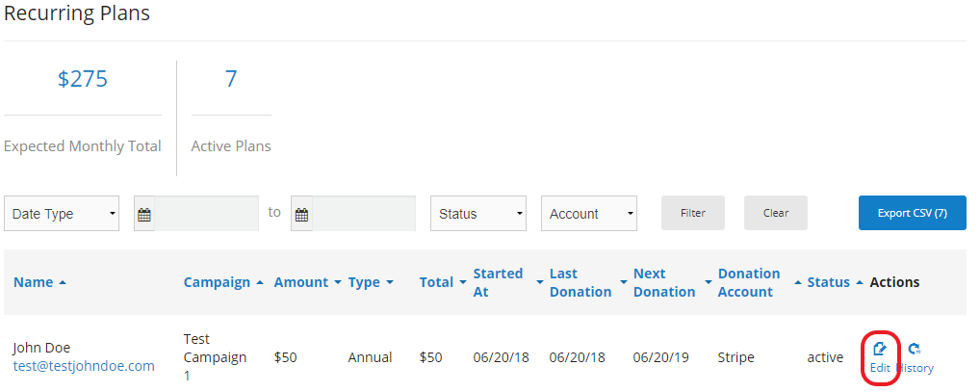
Task: Sort by Name column arrow
Action: pyautogui.click(x=63, y=282)
